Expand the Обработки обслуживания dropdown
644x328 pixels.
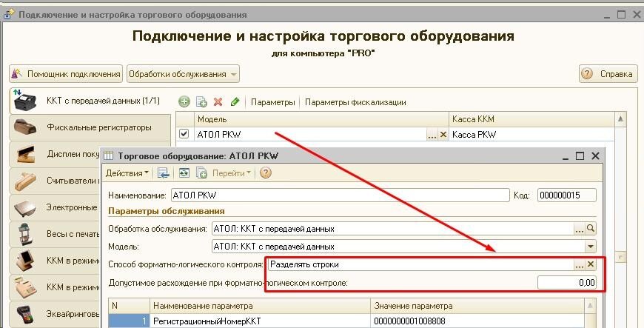tap(183, 74)
